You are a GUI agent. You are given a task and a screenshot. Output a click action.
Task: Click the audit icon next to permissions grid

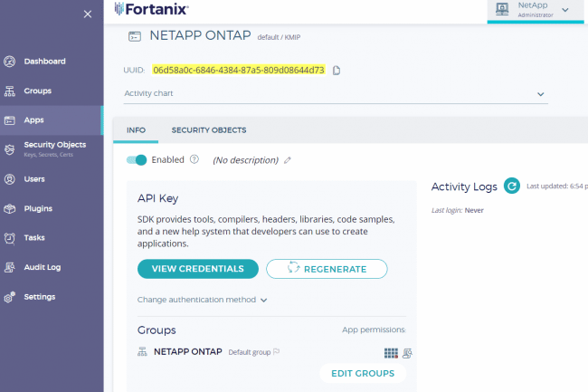407,353
